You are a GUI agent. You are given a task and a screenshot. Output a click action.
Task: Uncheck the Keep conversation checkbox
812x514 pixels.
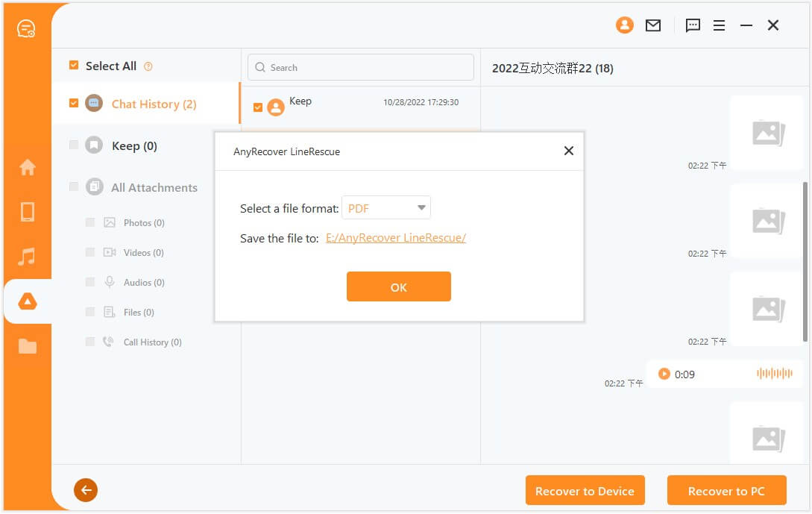(x=258, y=107)
